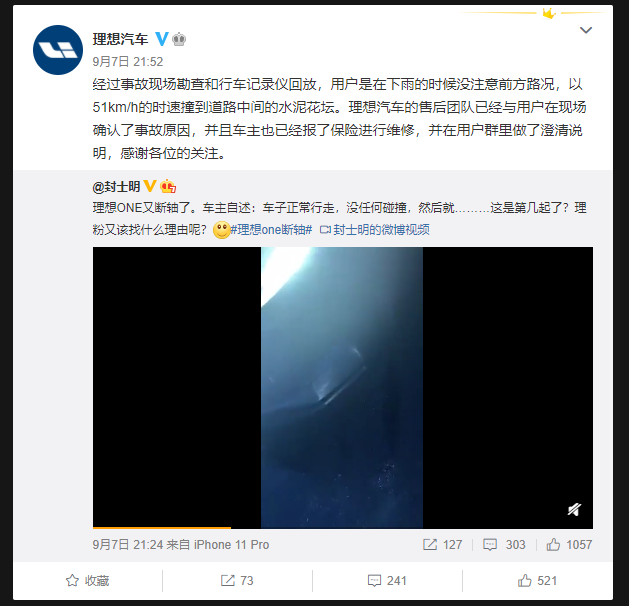
Task: Open the @封士明 user link
Action: [x=116, y=186]
